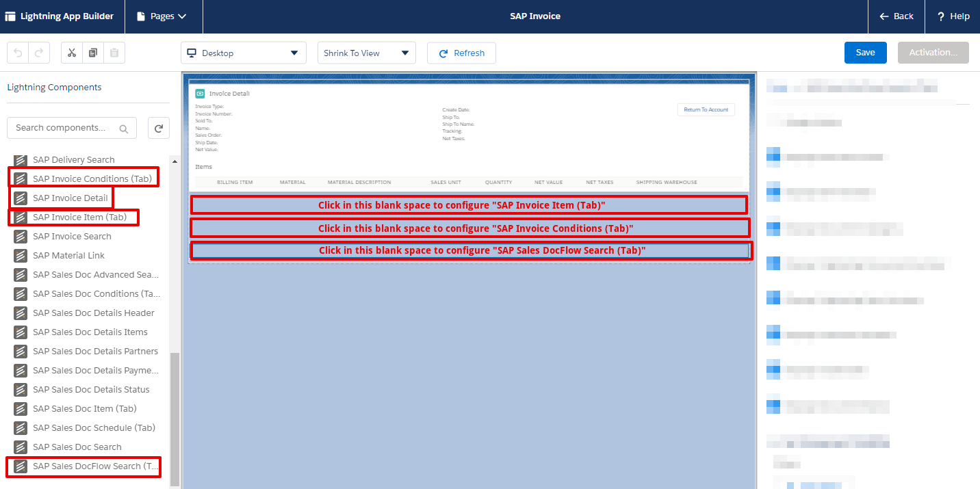Click the Activation button
The height and width of the screenshot is (489, 980).
pos(933,53)
